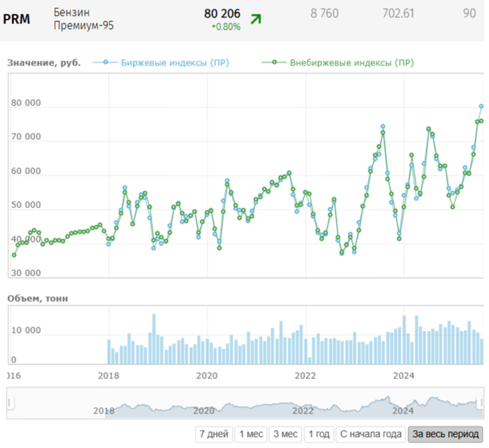This screenshot has height=448, width=489.
Task: Show data С начала года
Action: 370,434
